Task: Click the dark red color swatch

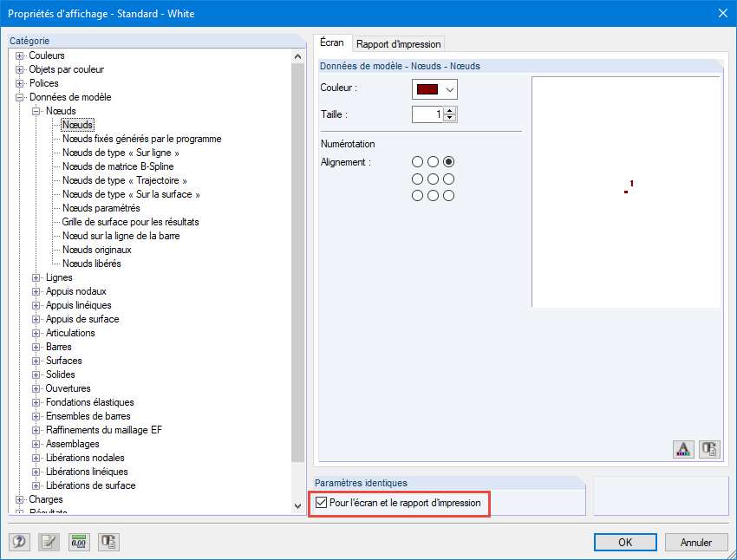Action: (x=427, y=89)
